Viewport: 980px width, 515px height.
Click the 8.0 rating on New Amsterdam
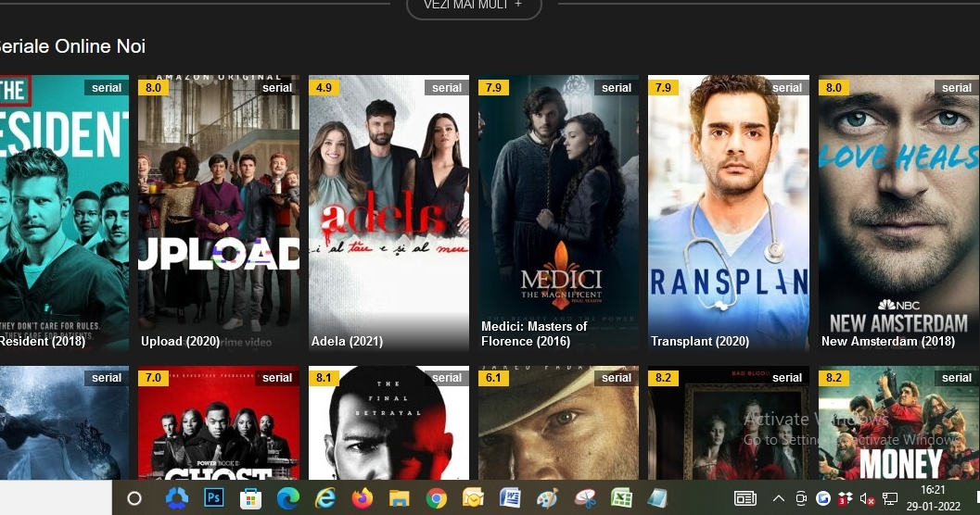click(834, 87)
